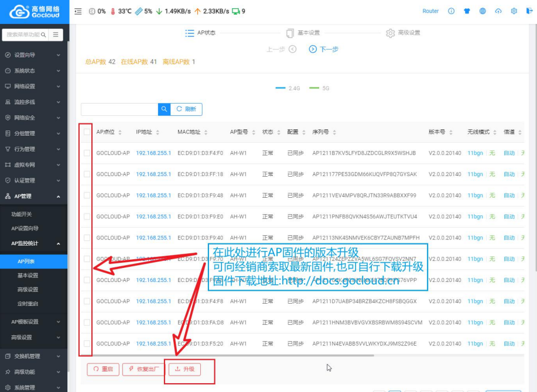Screen dimensions: 537x392
Task: Click the logout icon at top right
Action: pos(529,11)
